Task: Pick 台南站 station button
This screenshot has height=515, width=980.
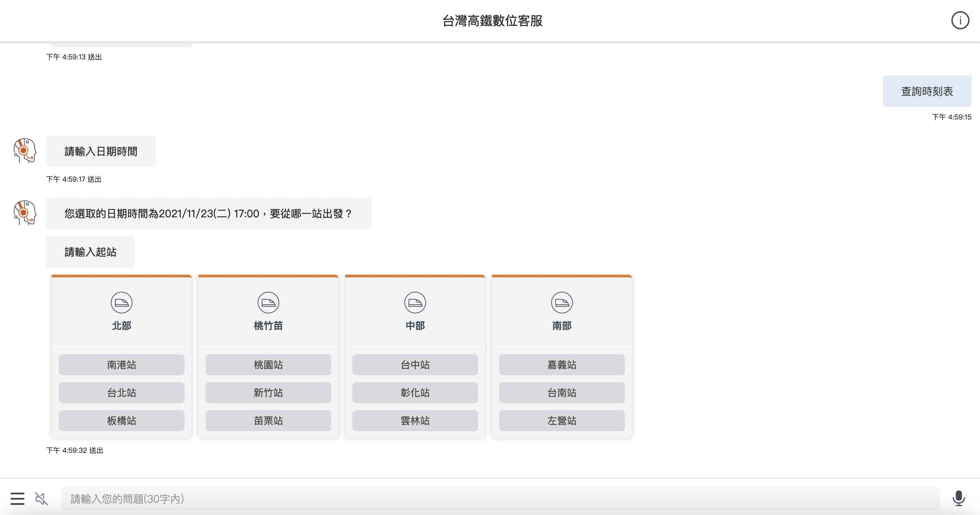Action: click(562, 392)
